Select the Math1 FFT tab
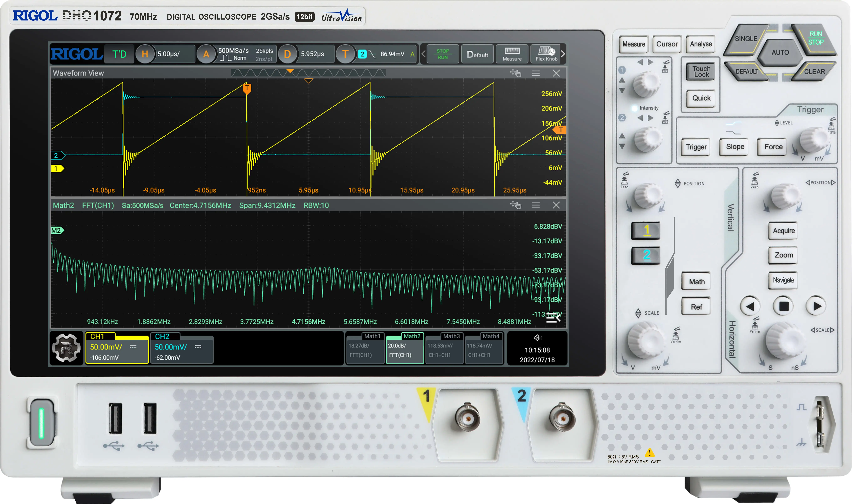 pyautogui.click(x=365, y=348)
